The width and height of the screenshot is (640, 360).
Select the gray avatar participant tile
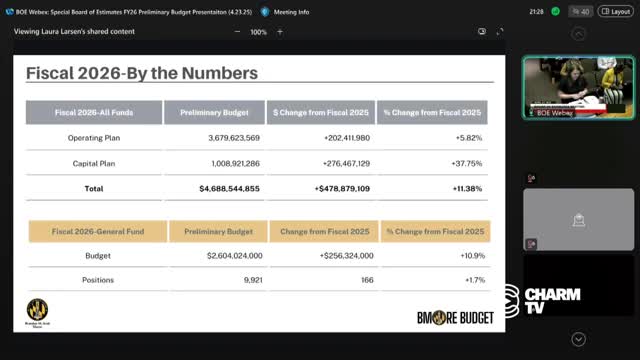578,220
